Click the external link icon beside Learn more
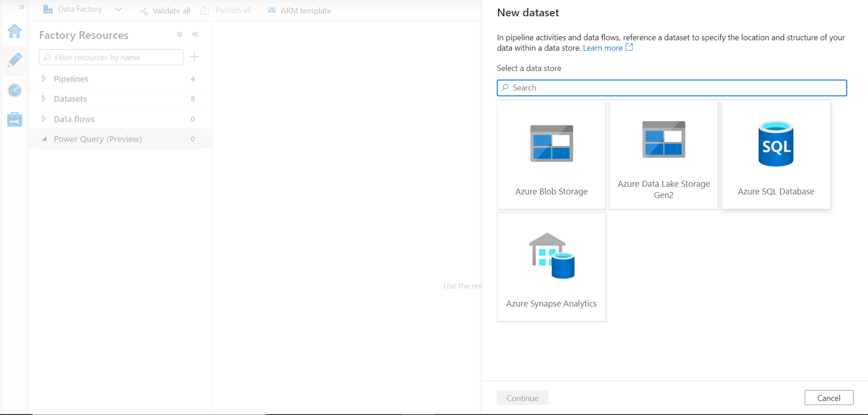The height and width of the screenshot is (415, 868). pyautogui.click(x=629, y=47)
